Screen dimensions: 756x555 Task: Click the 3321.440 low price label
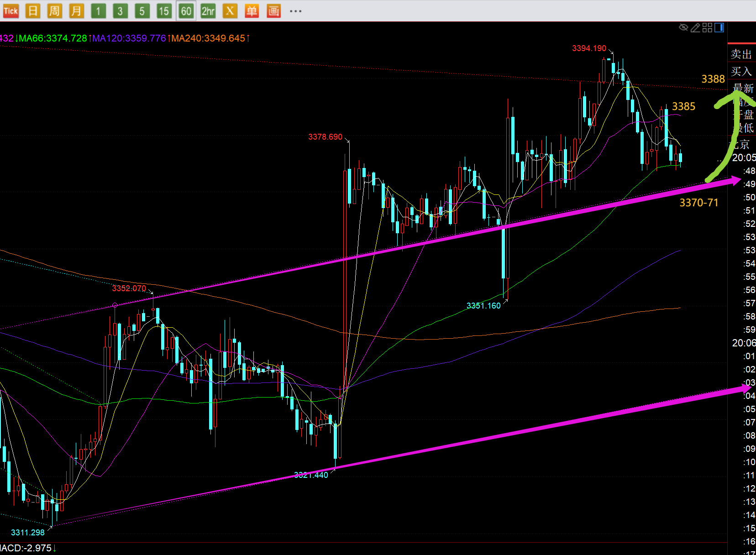(x=311, y=475)
